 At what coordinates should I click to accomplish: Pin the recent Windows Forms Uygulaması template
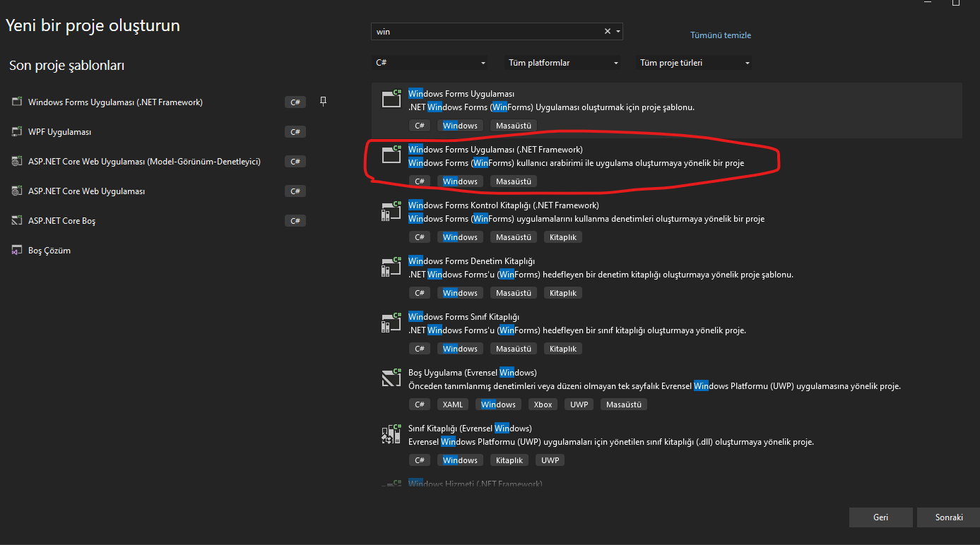tap(323, 102)
